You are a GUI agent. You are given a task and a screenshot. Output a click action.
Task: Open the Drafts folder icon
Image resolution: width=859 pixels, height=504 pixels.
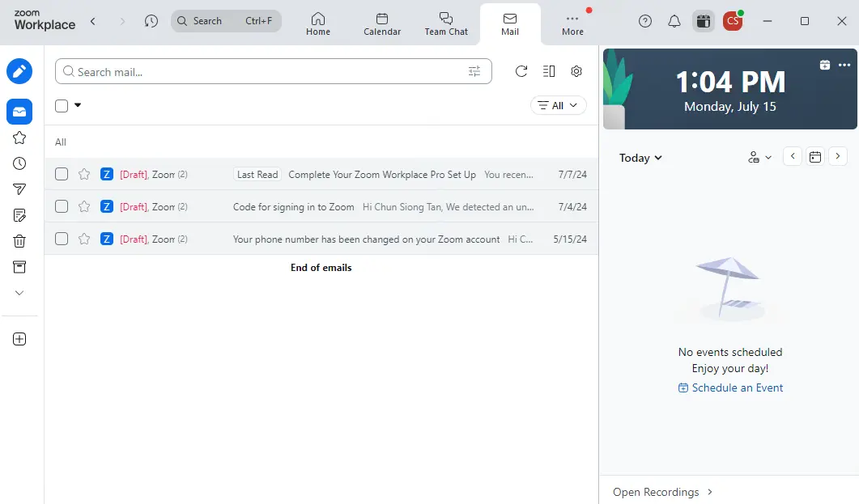click(x=19, y=215)
